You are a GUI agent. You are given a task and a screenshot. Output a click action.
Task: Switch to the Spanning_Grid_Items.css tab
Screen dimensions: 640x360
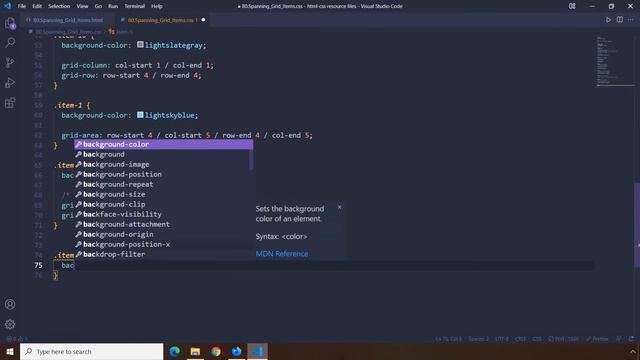pyautogui.click(x=162, y=20)
